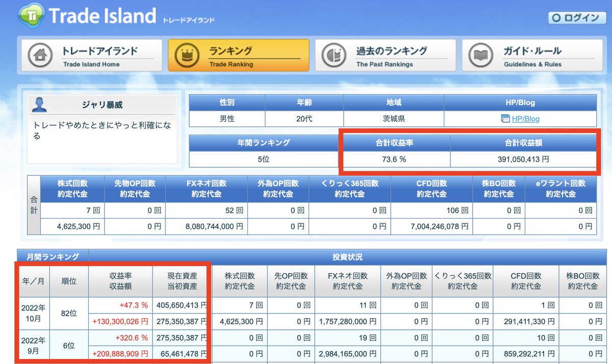Screen dimensions: 612x364
Task: Click the 茨城県 region cell
Action: point(394,119)
